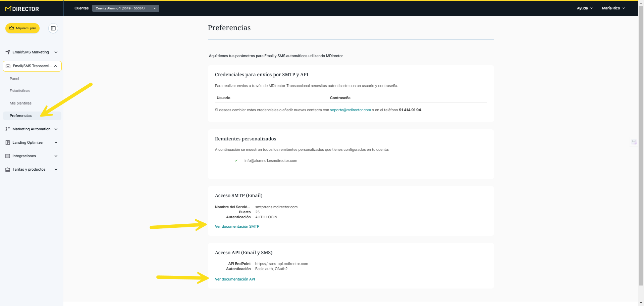This screenshot has width=644, height=306.
Task: Click the Landing Optimizer page icon
Action: tap(8, 142)
